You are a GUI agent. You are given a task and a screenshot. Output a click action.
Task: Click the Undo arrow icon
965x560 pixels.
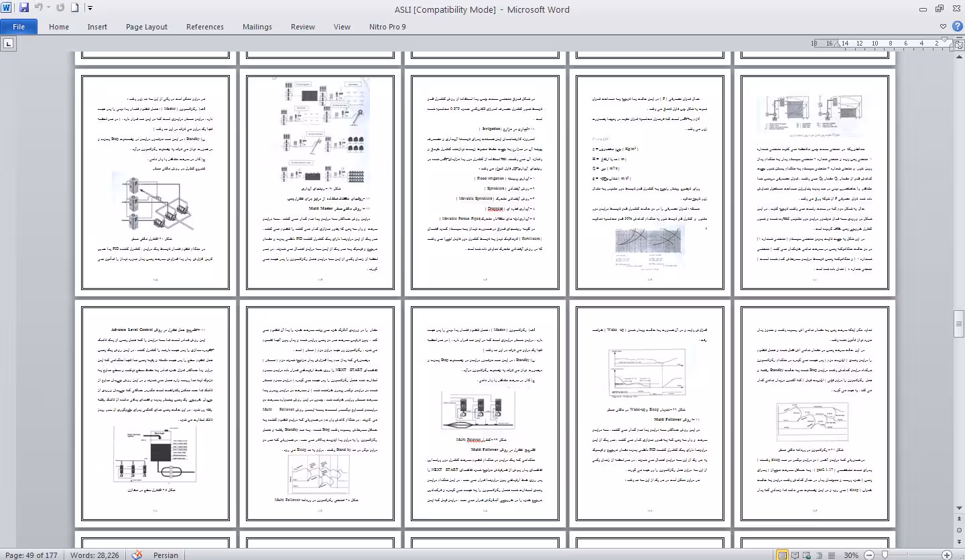pyautogui.click(x=38, y=8)
